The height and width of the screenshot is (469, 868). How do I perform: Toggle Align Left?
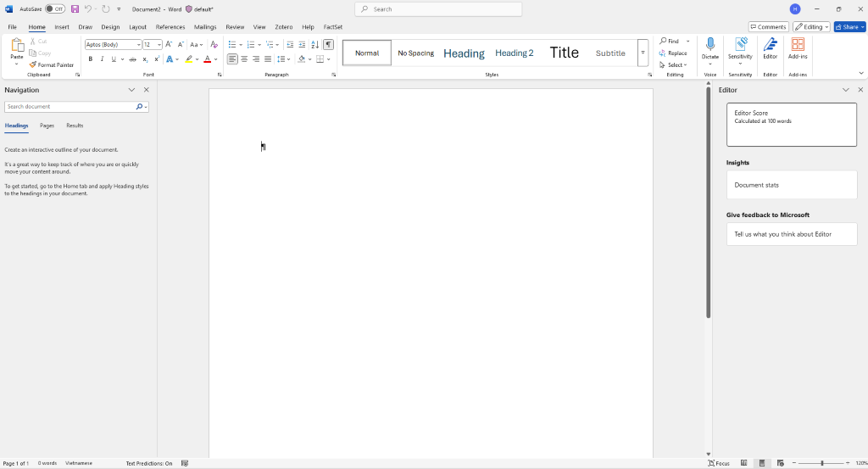point(232,59)
